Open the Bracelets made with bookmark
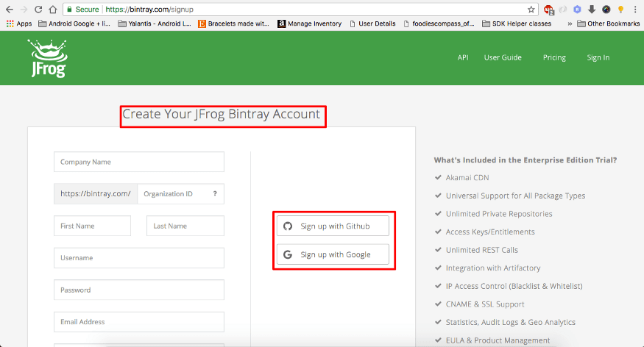The image size is (644, 347). [x=233, y=24]
